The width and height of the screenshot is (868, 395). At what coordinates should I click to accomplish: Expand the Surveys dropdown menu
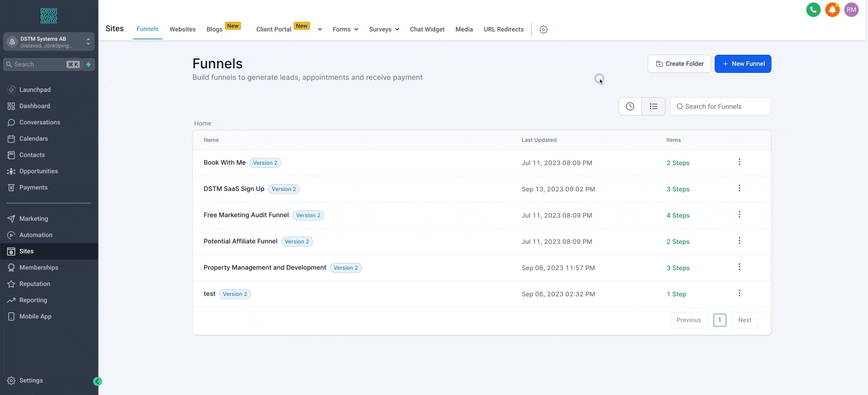click(384, 29)
